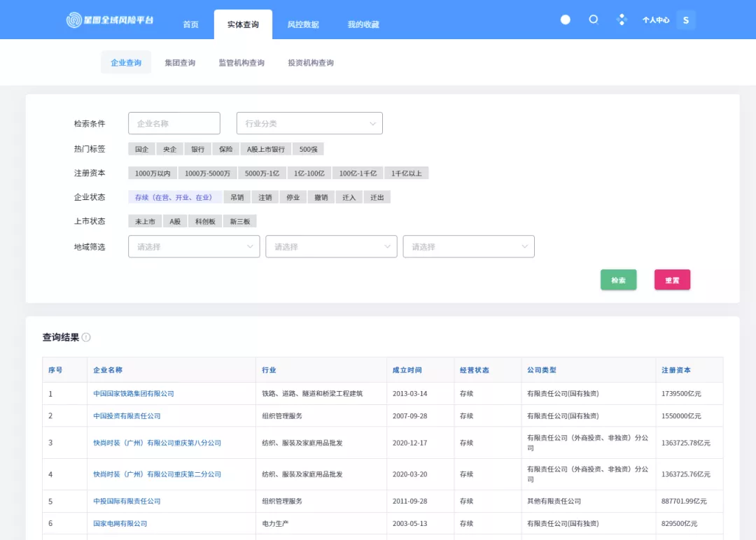Screen dimensions: 756x540
Task: Click the info icon beside 查询结果
Action: click(x=86, y=337)
